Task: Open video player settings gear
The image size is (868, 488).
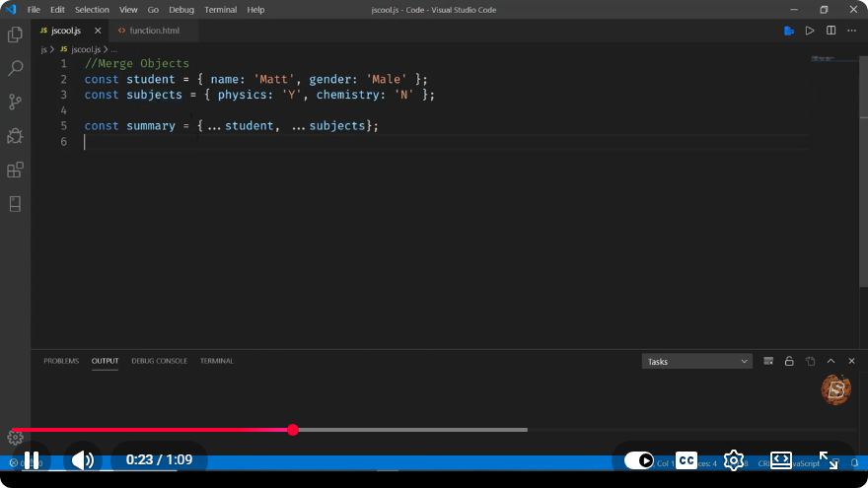Action: coord(734,460)
